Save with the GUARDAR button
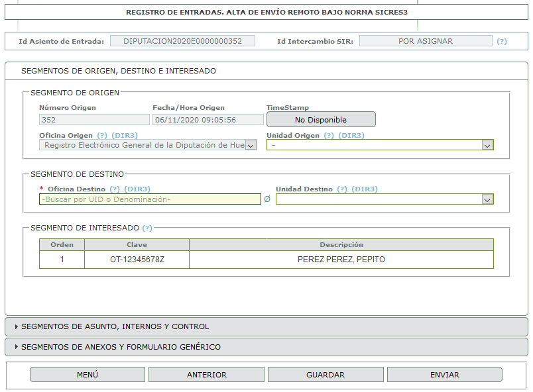Viewport: 533px width, 392px height. [x=326, y=375]
